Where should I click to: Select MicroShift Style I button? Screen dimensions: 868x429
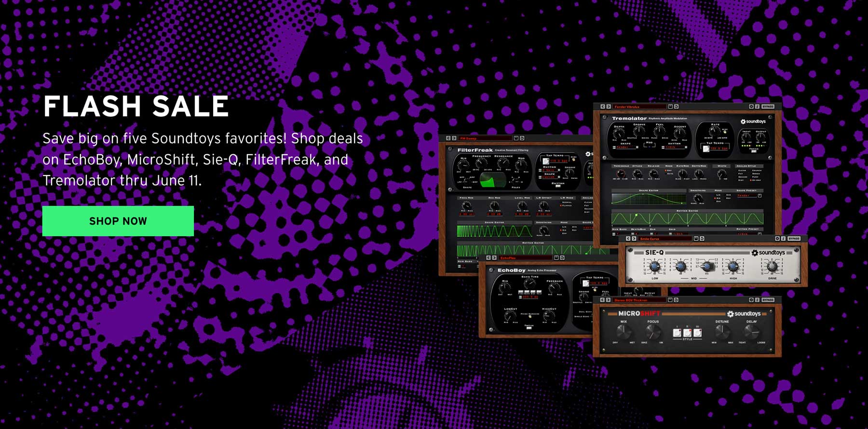pos(677,333)
